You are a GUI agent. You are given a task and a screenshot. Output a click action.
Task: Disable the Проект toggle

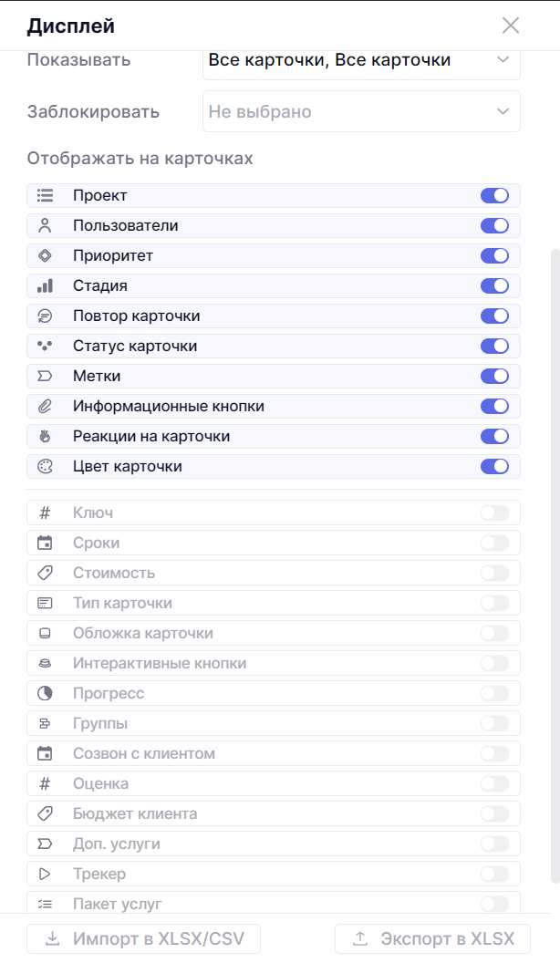click(494, 195)
